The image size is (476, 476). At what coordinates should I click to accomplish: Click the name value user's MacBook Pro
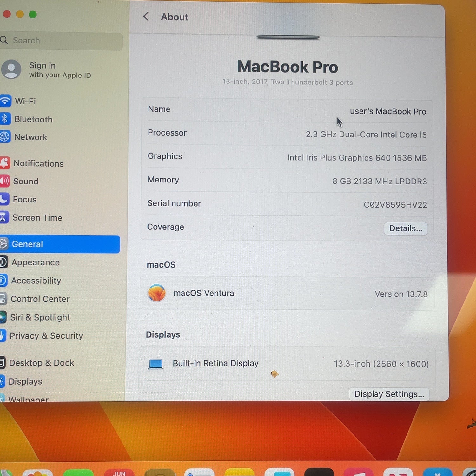click(388, 111)
